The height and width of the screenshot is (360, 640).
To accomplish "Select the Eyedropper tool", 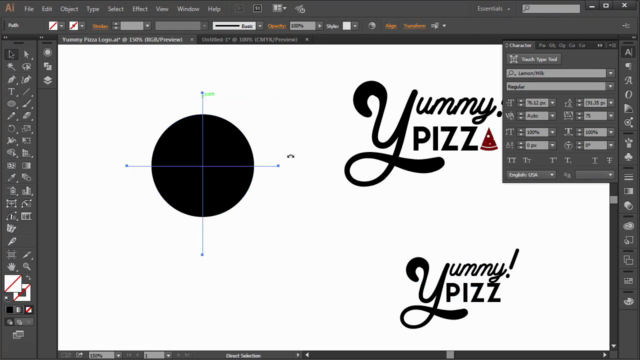I will click(11, 178).
